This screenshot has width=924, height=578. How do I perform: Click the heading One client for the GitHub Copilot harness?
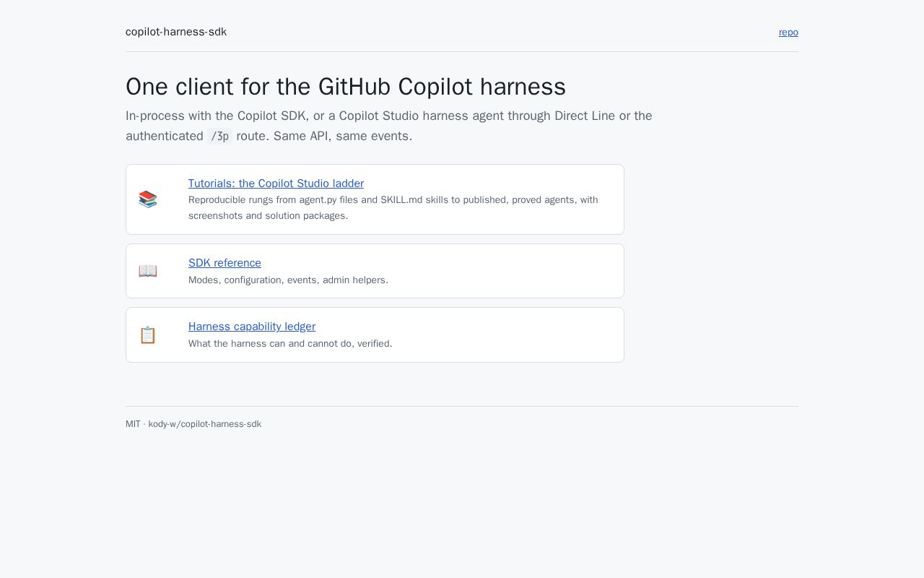coord(346,87)
